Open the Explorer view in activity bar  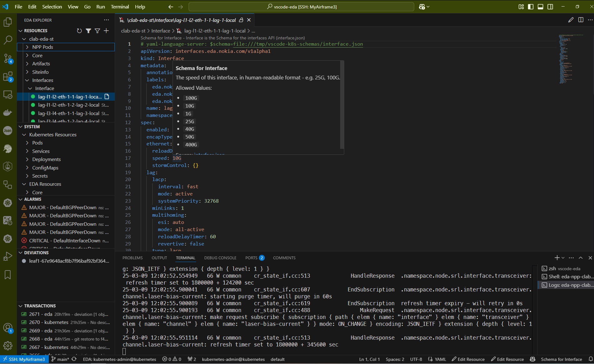(8, 22)
